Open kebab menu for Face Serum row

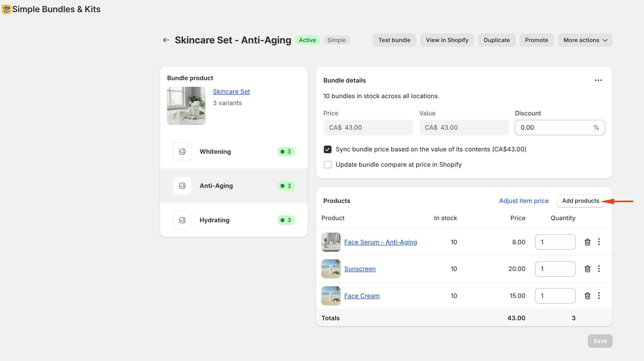599,242
